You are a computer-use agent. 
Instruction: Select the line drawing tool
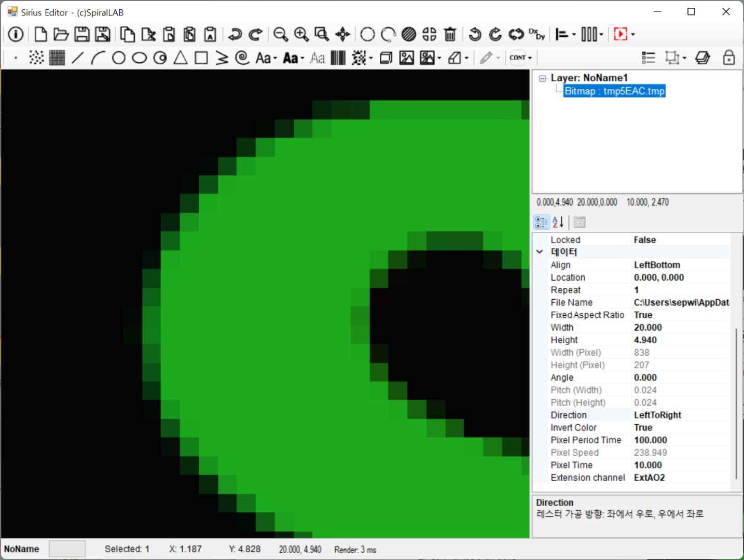point(78,58)
